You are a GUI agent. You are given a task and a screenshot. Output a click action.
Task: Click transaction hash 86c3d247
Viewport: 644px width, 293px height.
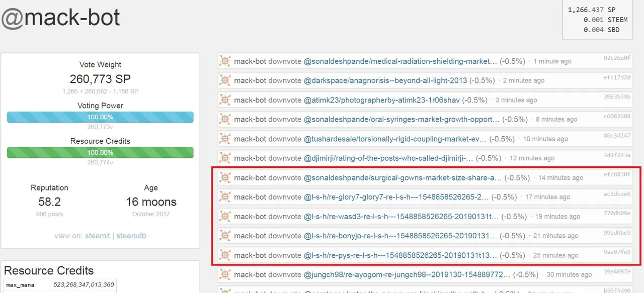tap(617, 136)
